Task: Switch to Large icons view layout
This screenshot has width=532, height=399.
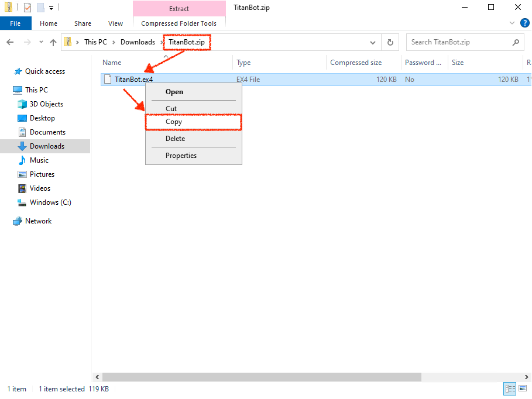Action: [x=523, y=388]
